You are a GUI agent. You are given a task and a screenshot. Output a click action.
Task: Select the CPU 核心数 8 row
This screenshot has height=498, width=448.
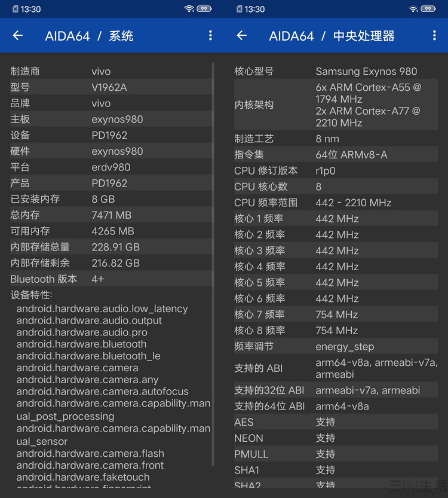336,187
